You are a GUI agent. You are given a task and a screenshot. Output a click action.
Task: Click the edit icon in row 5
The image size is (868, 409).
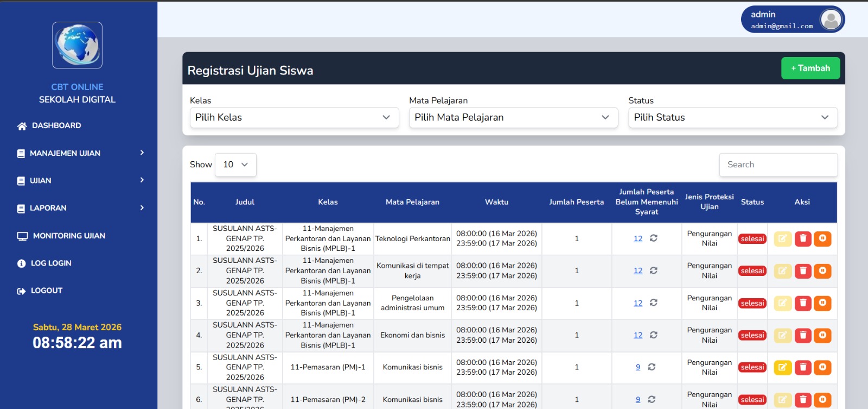tap(782, 368)
